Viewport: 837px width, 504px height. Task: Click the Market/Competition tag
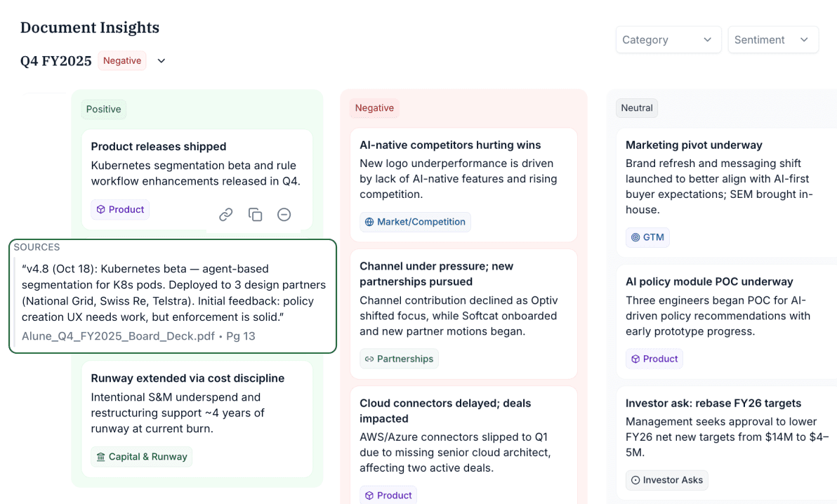415,222
